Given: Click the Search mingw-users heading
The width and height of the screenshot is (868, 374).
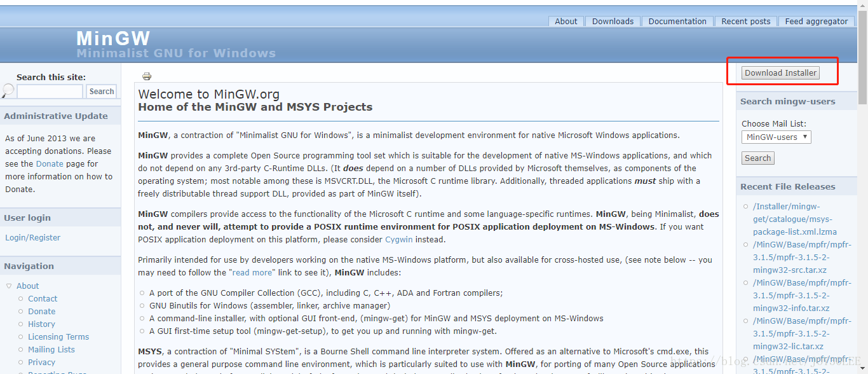Looking at the screenshot, I should click(x=788, y=101).
